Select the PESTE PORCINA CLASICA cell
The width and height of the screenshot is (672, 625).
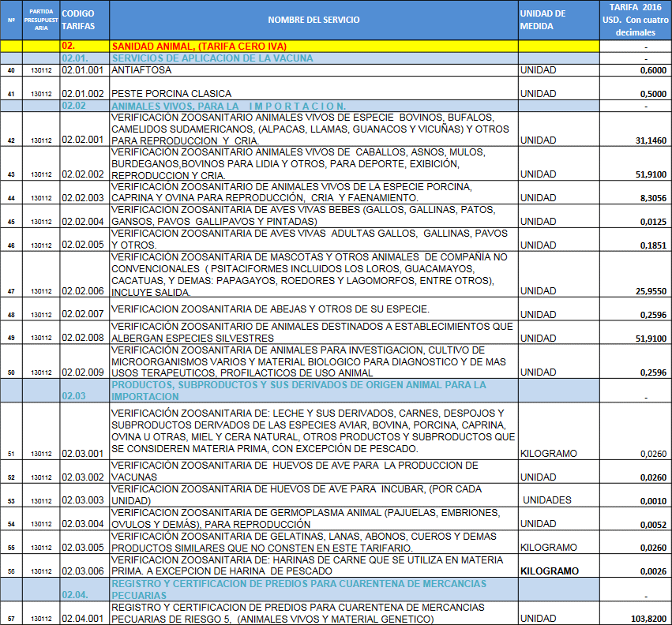[313, 94]
